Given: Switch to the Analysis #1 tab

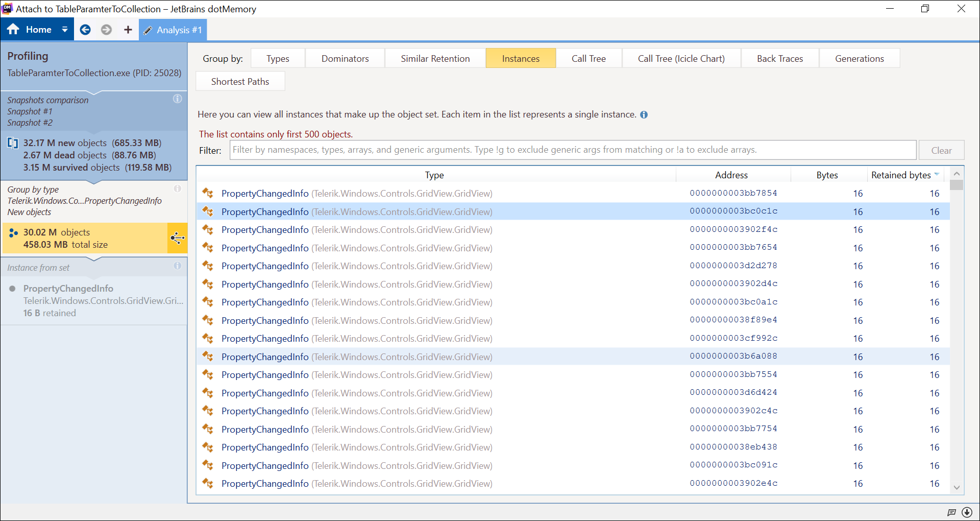Looking at the screenshot, I should (x=173, y=30).
